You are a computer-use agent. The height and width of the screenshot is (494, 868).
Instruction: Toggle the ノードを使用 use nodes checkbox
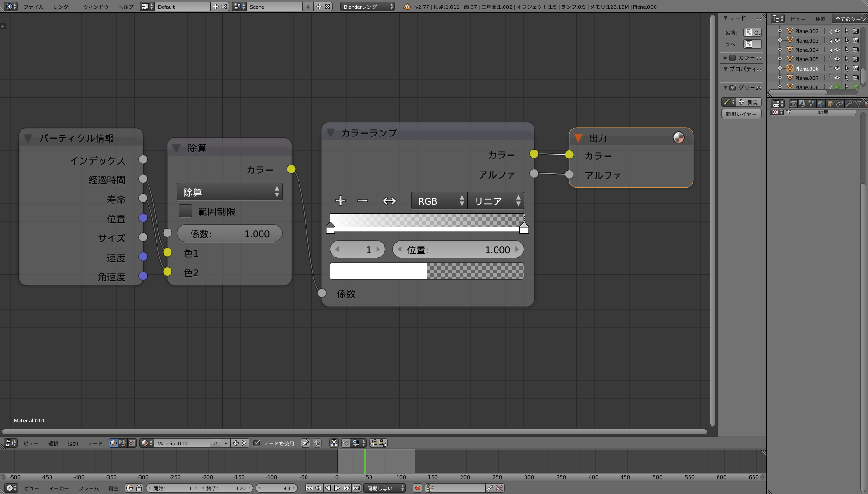click(256, 443)
